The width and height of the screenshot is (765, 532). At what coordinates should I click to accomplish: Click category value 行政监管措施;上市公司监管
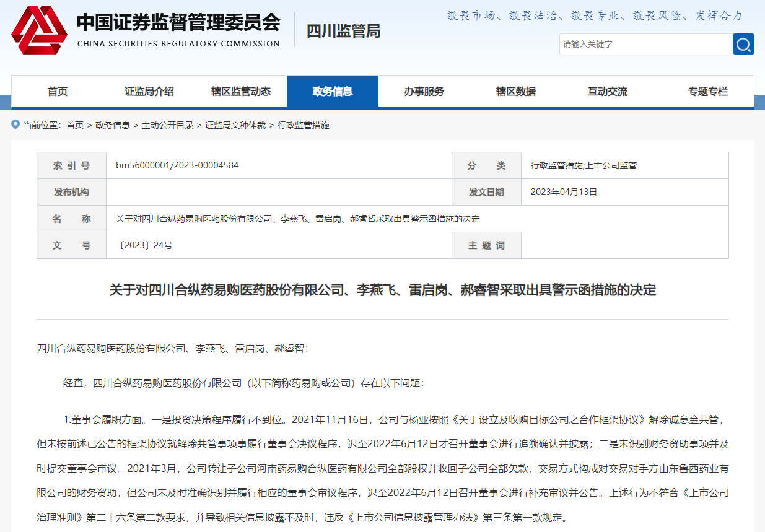pyautogui.click(x=584, y=165)
